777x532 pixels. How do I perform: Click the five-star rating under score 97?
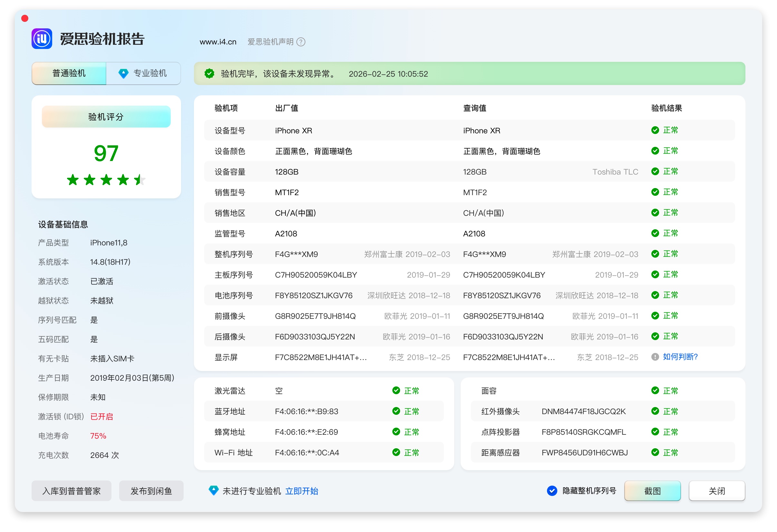106,180
